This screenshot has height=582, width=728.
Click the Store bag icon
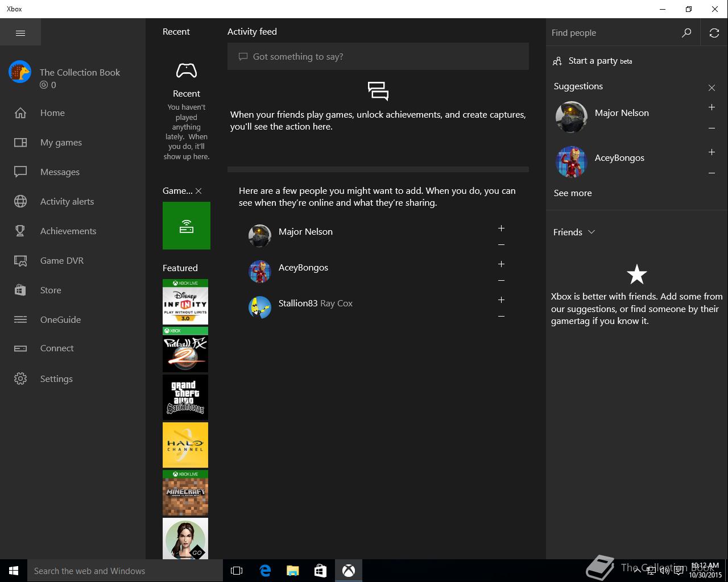tap(20, 290)
